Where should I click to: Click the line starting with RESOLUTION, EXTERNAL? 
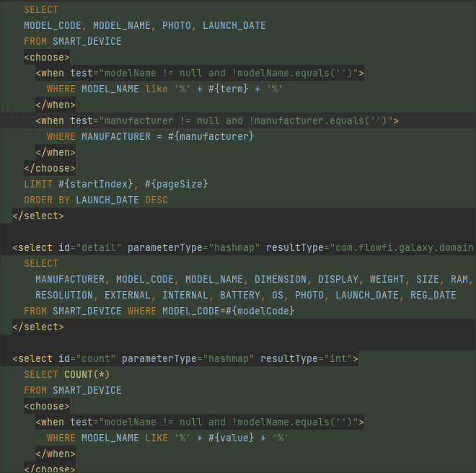[x=246, y=295]
